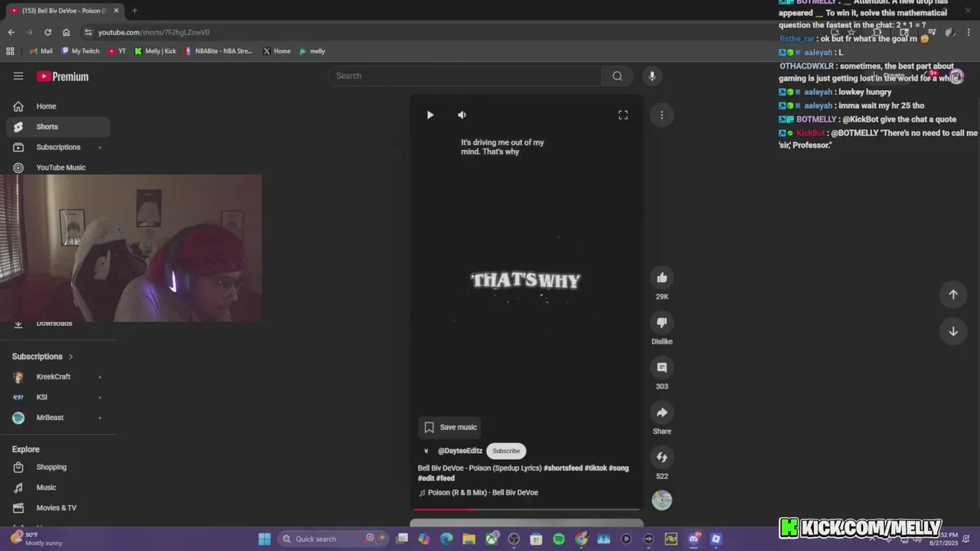Like the Short with 29K likes
Screen dimensions: 980x551
(662, 278)
